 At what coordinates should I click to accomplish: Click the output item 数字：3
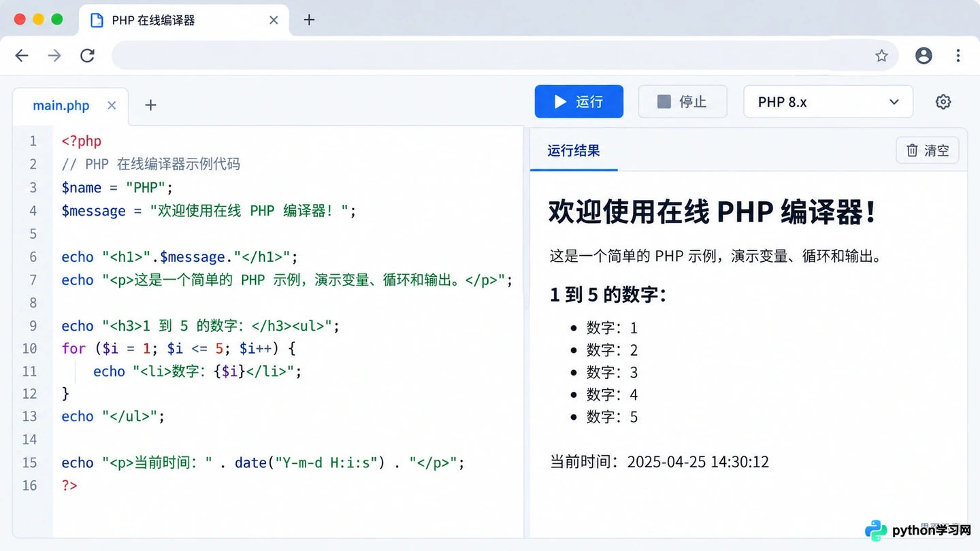tap(612, 372)
